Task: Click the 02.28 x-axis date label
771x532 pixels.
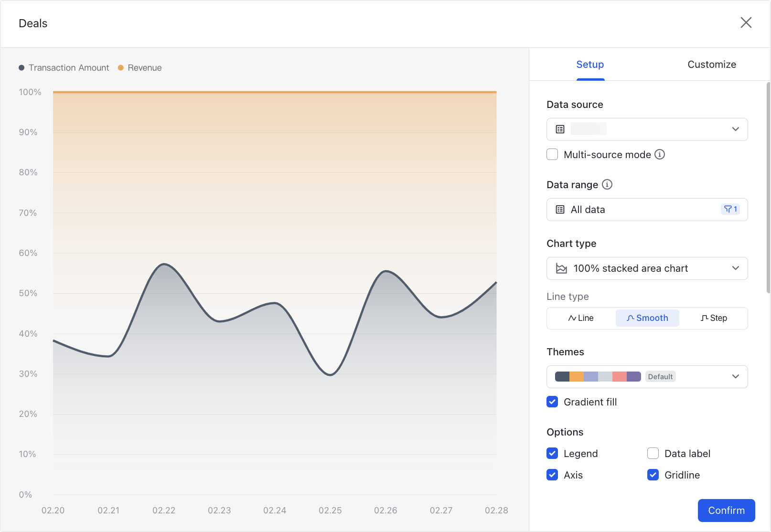Action: (x=496, y=511)
